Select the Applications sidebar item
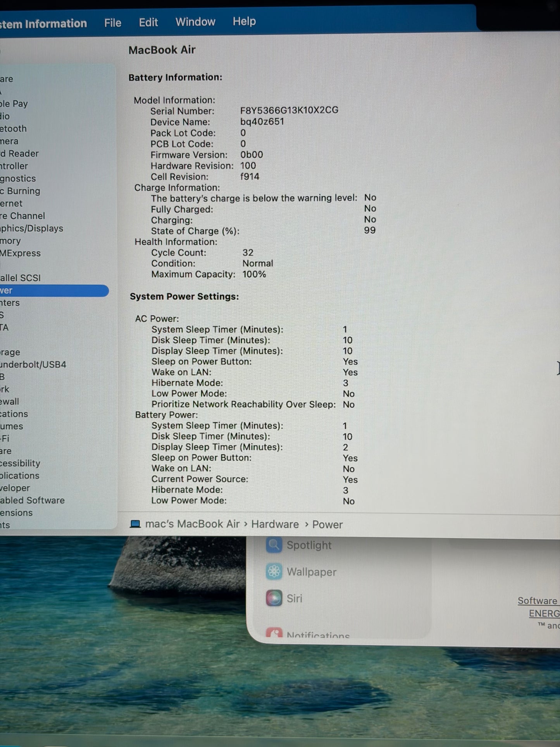 [20, 475]
